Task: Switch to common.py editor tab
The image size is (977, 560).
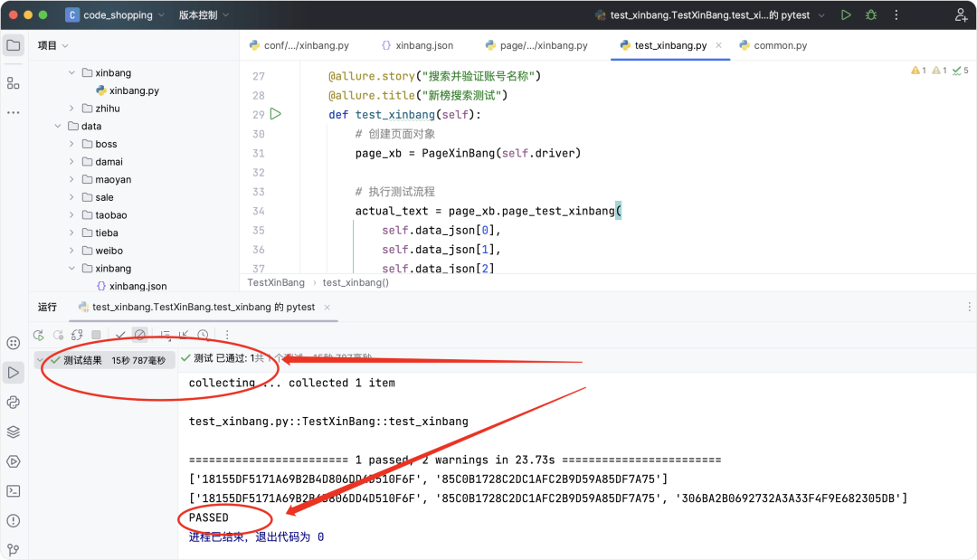Action: pos(773,45)
